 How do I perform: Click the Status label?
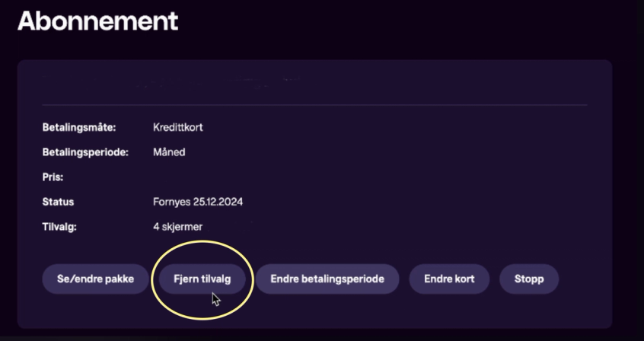(58, 202)
